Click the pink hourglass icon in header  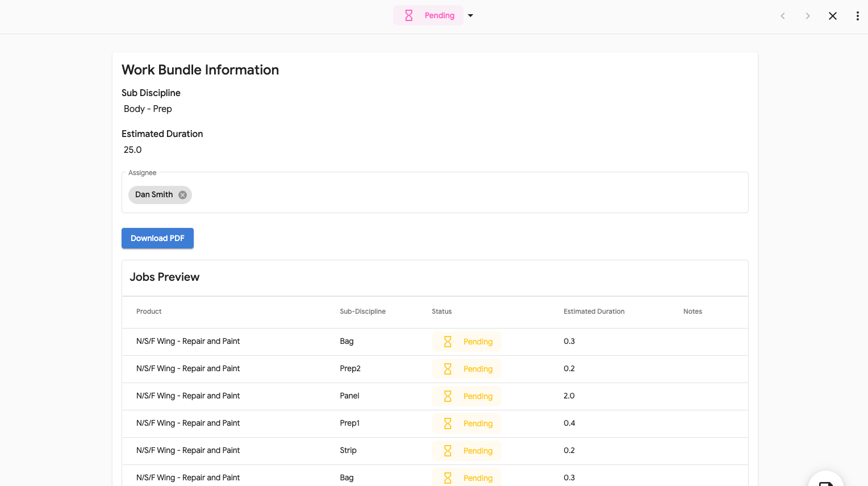tap(408, 15)
